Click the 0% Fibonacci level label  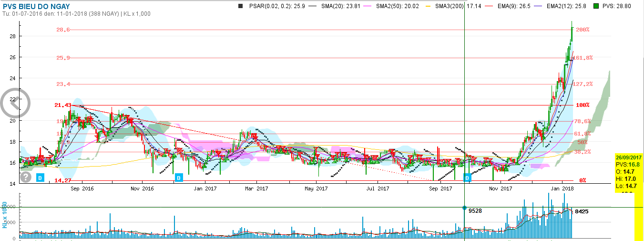pyautogui.click(x=583, y=180)
